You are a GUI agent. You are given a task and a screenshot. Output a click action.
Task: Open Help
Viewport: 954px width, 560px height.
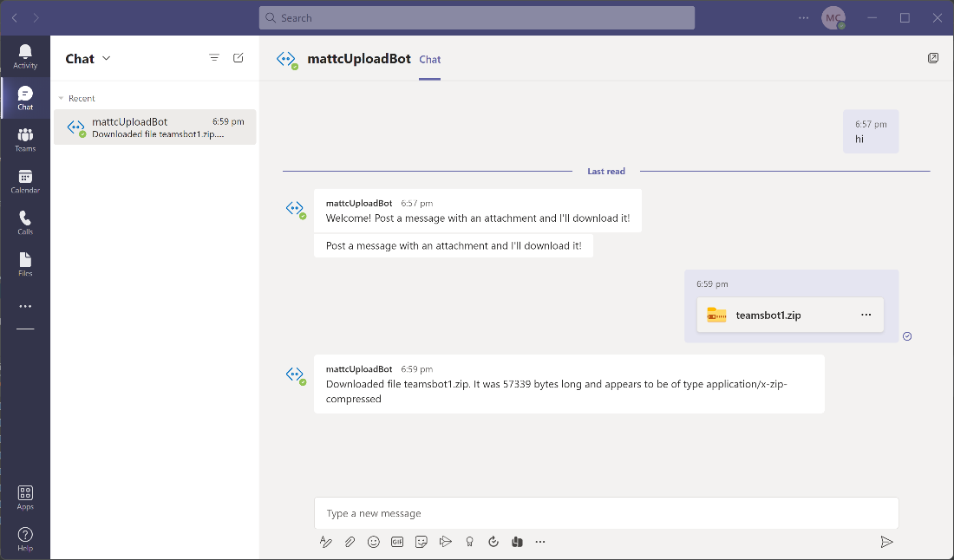[x=25, y=538]
